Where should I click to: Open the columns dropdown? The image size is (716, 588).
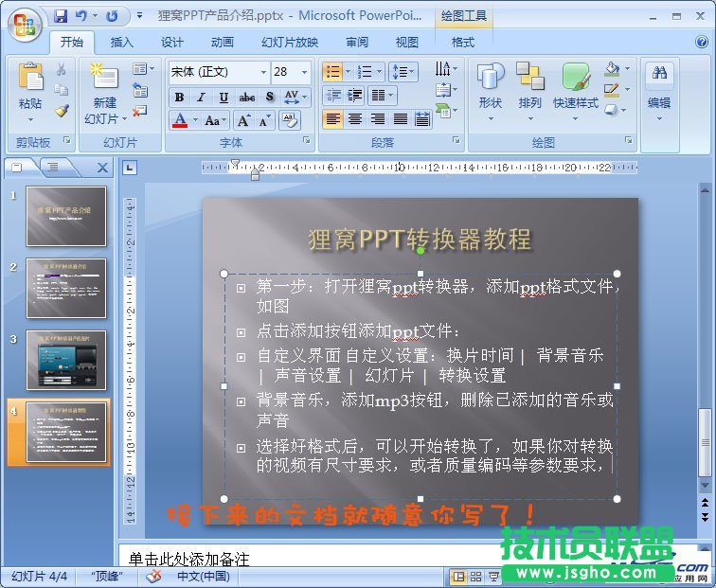(383, 96)
